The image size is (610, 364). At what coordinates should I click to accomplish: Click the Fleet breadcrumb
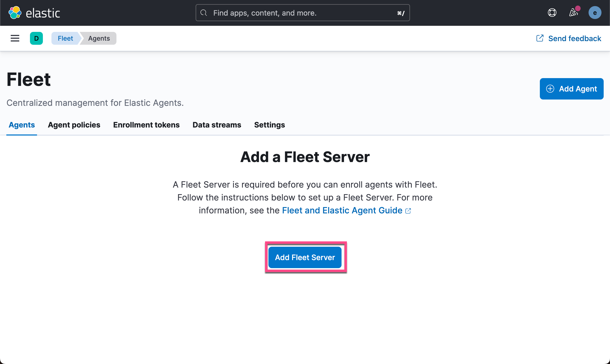click(65, 38)
